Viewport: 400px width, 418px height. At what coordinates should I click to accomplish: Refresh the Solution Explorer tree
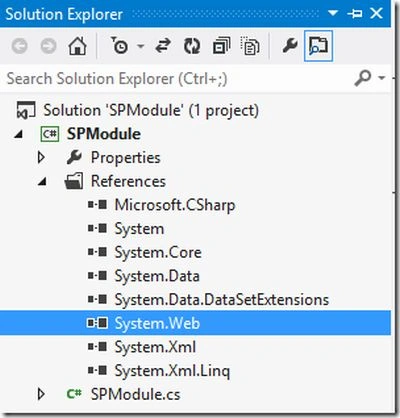(192, 46)
